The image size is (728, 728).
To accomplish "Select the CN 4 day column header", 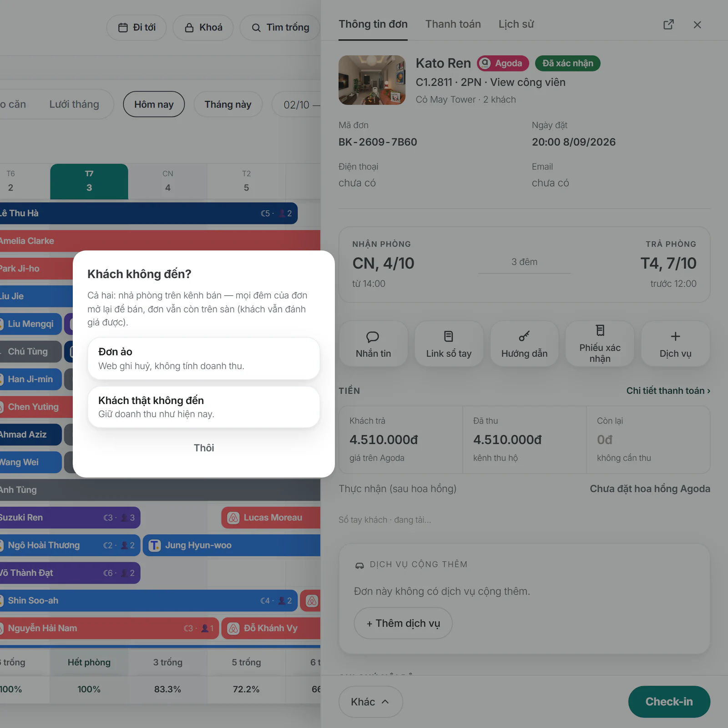I will (168, 181).
